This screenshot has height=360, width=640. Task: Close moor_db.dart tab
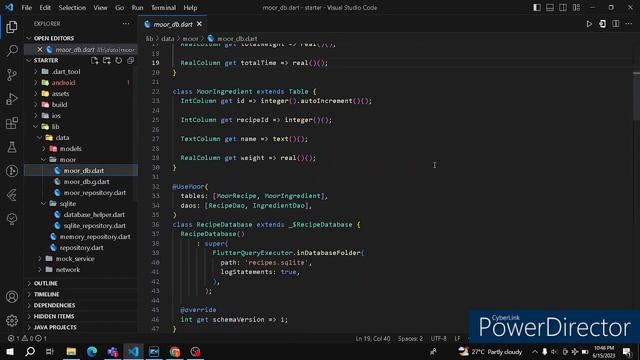tap(199, 24)
